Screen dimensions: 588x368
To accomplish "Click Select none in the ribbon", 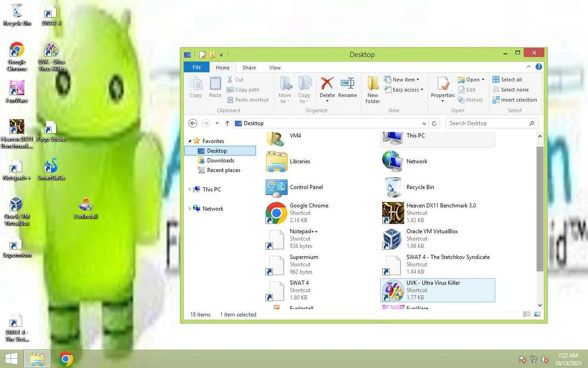I will point(510,90).
